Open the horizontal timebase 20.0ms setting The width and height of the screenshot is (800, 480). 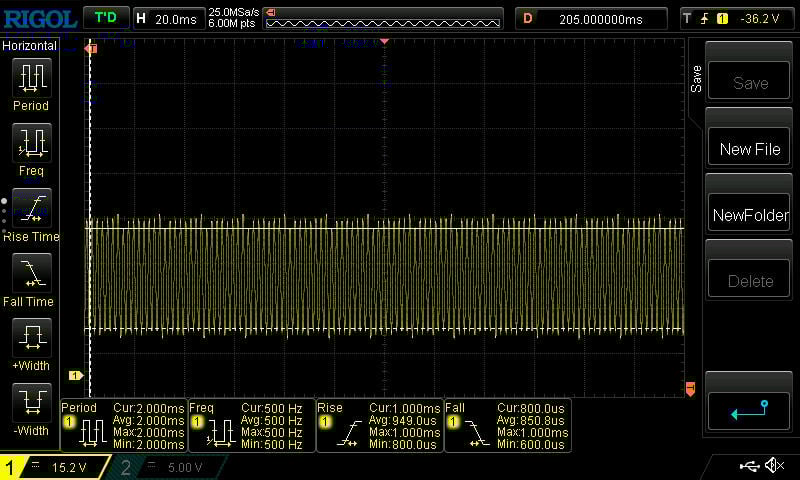tap(168, 18)
